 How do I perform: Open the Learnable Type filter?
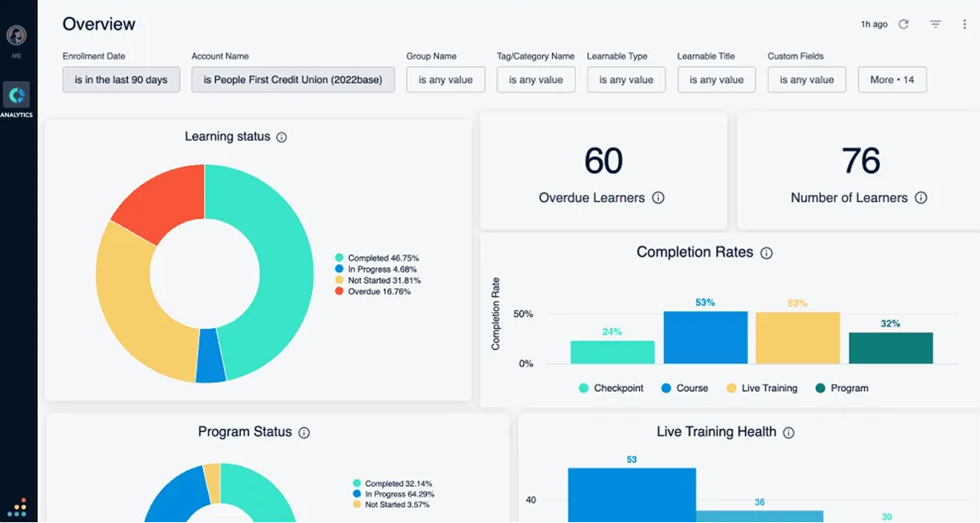[626, 80]
